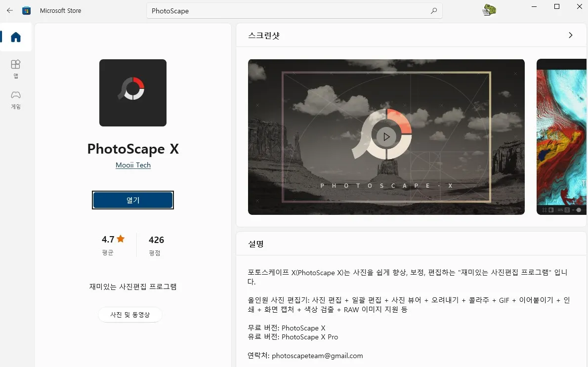This screenshot has width=588, height=367.
Task: Go back with the arrow icon
Action: 10,10
